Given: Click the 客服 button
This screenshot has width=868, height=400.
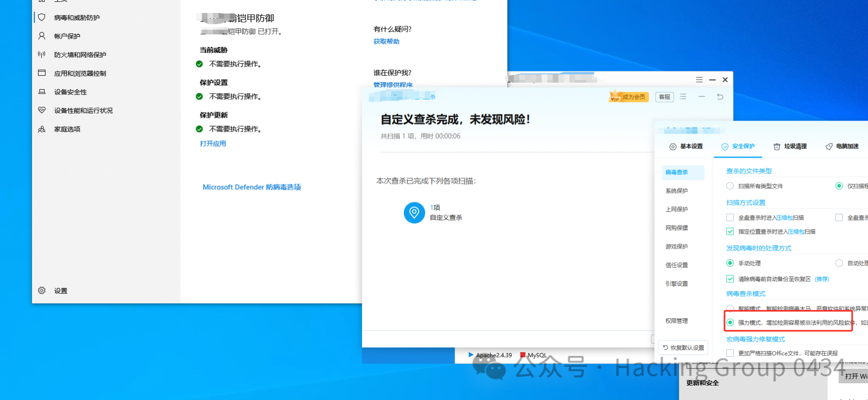Looking at the screenshot, I should 664,97.
